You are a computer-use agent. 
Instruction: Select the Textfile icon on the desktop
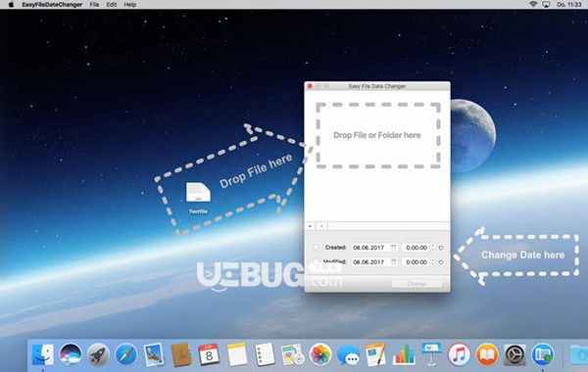(198, 193)
